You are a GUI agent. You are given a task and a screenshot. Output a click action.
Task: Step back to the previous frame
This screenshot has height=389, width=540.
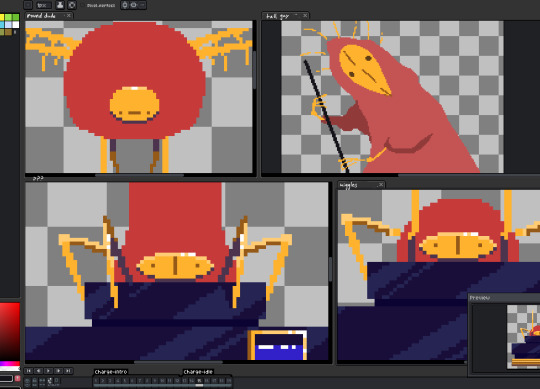39,371
